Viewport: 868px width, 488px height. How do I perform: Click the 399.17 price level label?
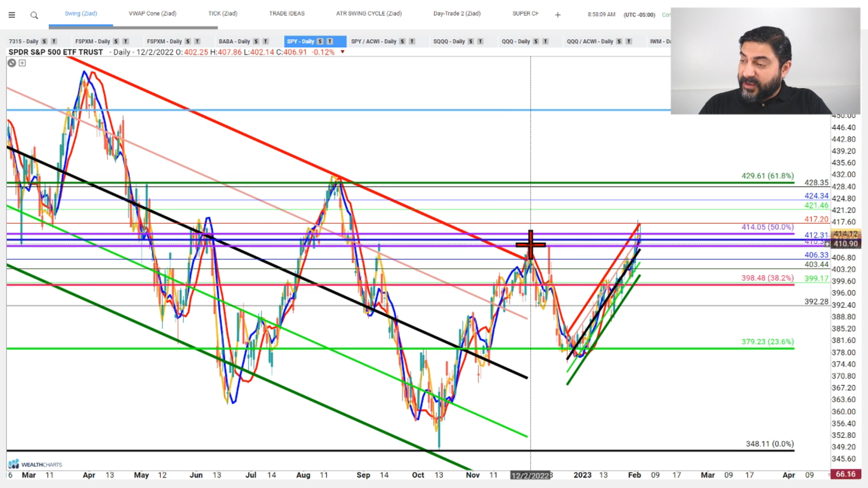click(x=816, y=278)
